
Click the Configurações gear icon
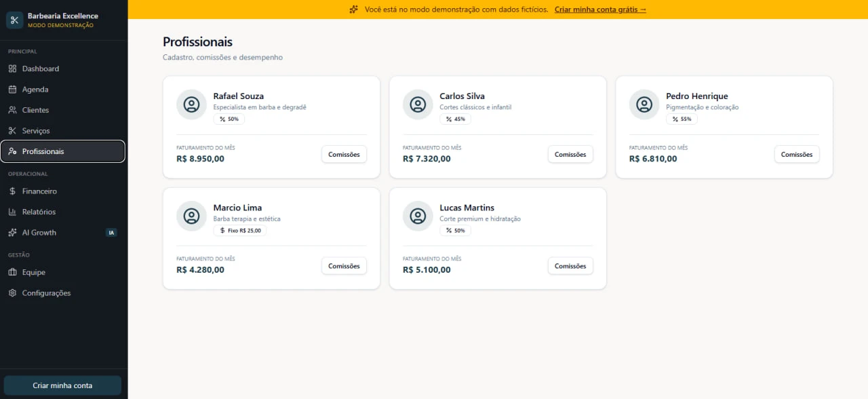pyautogui.click(x=12, y=293)
